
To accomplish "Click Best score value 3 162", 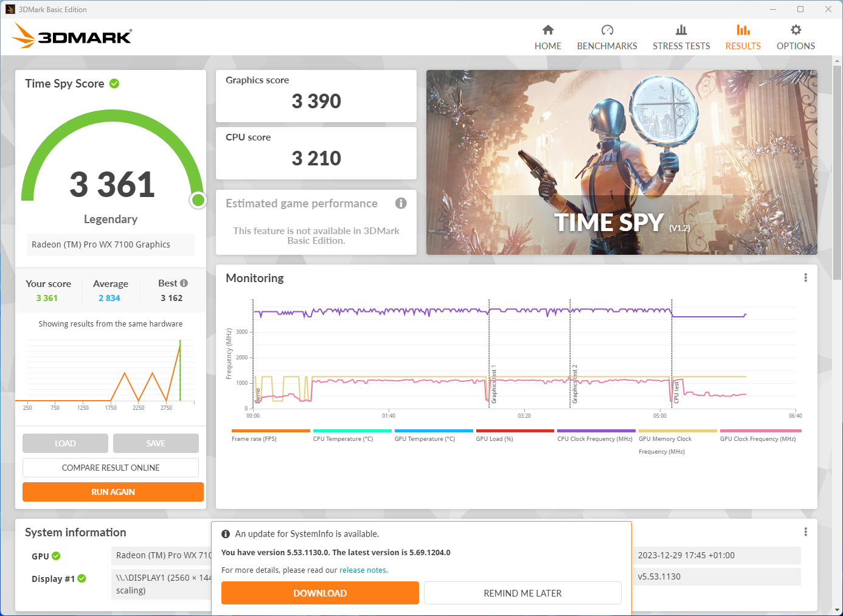I will pos(172,298).
